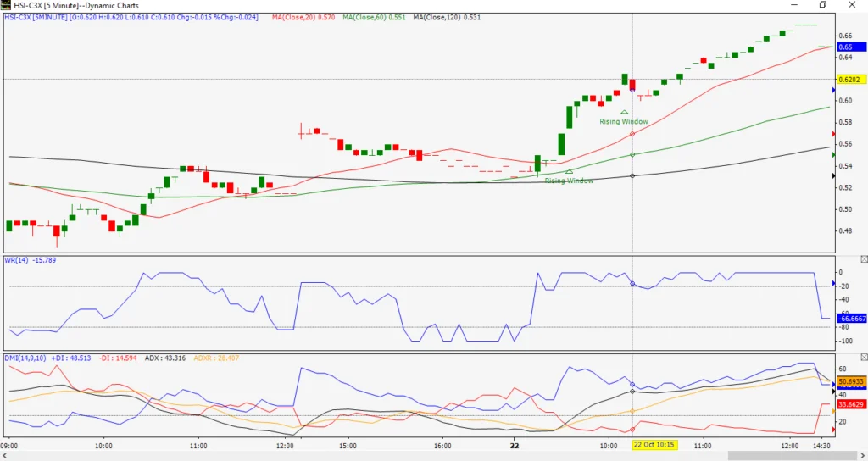Click the 09:00 time axis label

pos(9,446)
